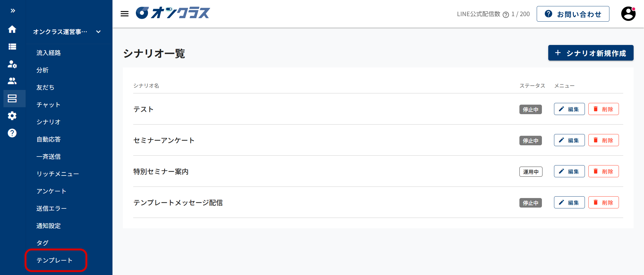Click the お問い合わせ button
644x275 pixels.
[573, 14]
